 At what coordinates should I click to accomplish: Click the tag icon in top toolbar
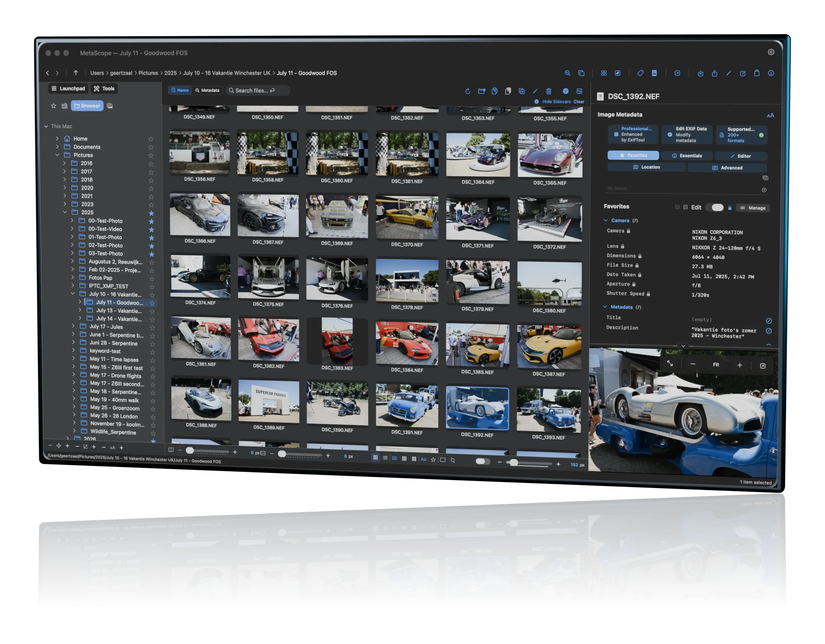[x=640, y=73]
